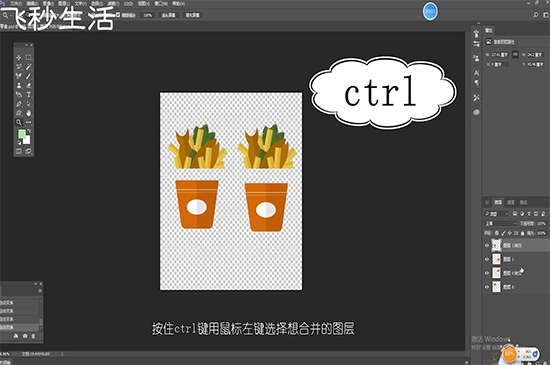Select the Clone Stamp tool
This screenshot has width=550, height=365.
(19, 85)
